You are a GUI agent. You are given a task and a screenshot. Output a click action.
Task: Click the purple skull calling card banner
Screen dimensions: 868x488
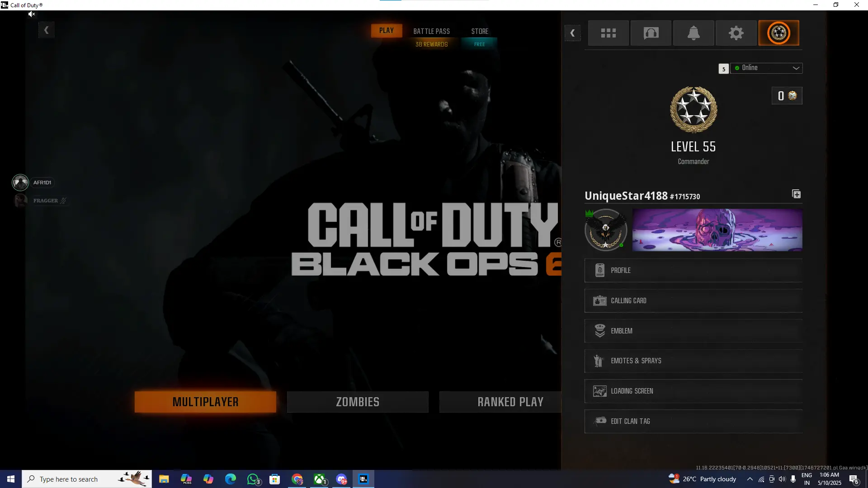717,230
